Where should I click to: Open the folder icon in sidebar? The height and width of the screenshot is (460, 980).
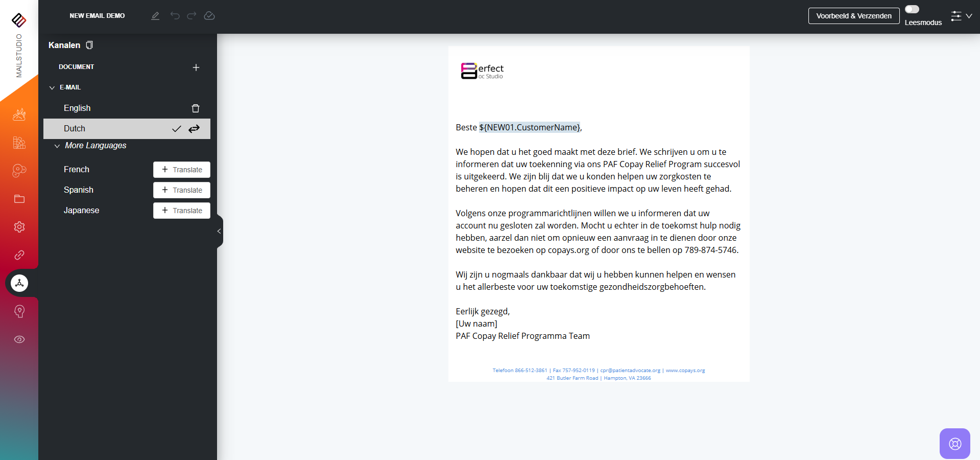pos(19,199)
